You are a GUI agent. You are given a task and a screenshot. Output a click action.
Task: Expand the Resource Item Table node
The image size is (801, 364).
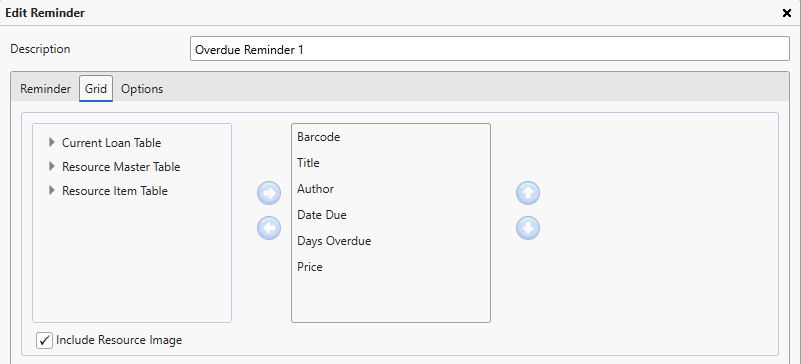[x=52, y=190]
